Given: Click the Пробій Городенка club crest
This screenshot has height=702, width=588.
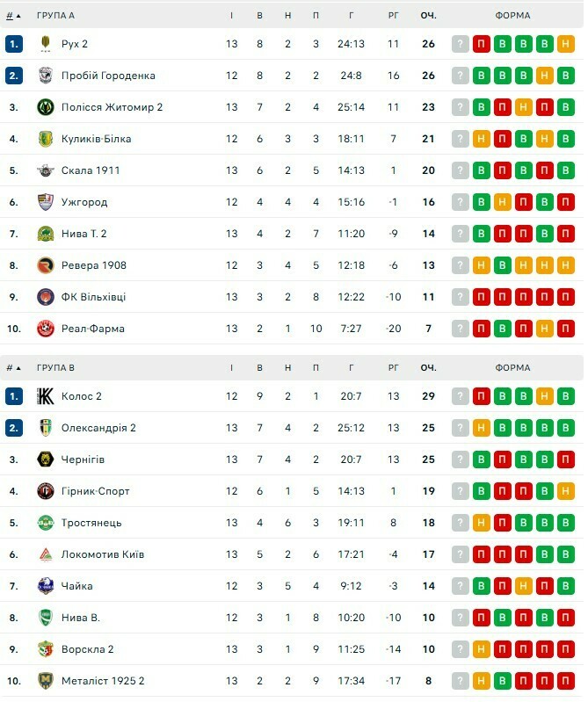Looking at the screenshot, I should click(x=46, y=76).
